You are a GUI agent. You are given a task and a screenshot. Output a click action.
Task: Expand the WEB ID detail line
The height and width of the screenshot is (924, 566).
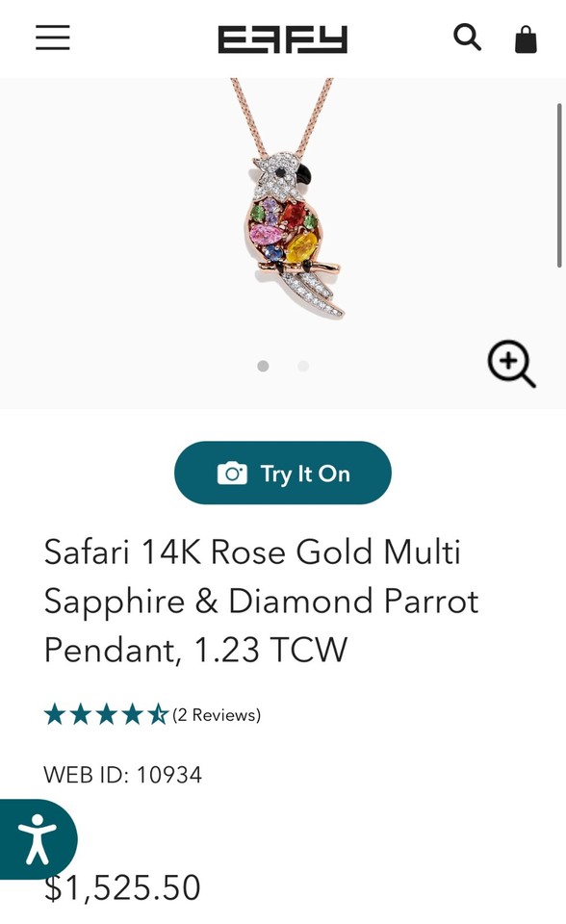(123, 776)
